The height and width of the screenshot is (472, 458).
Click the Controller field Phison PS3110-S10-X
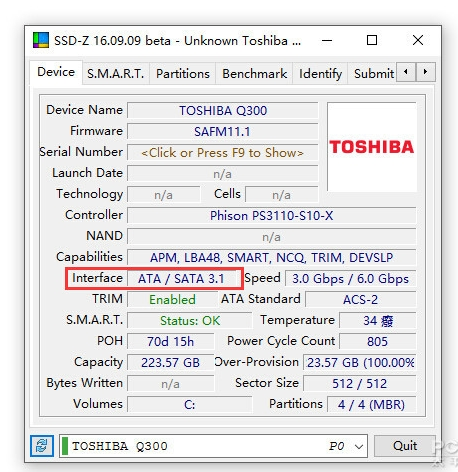click(x=272, y=216)
